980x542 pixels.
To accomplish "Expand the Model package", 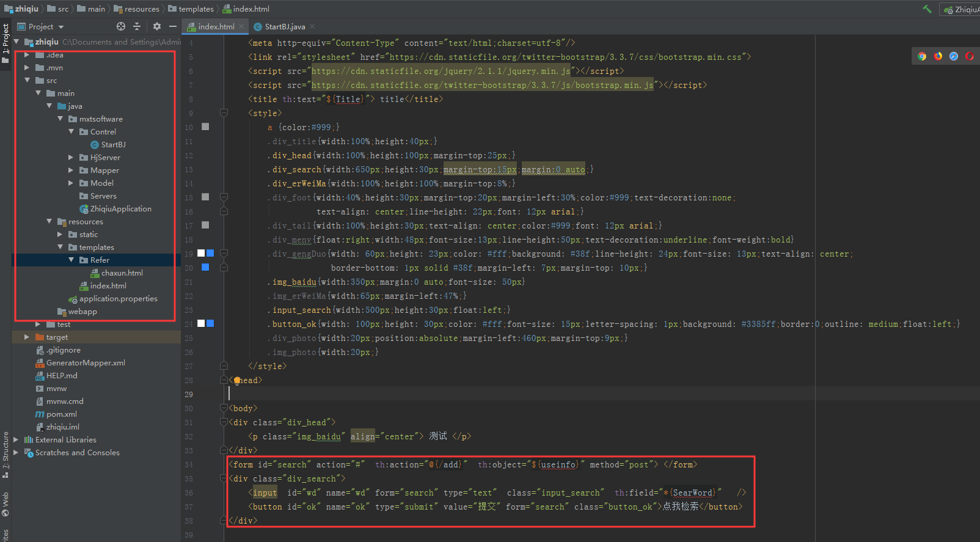I will 71,183.
